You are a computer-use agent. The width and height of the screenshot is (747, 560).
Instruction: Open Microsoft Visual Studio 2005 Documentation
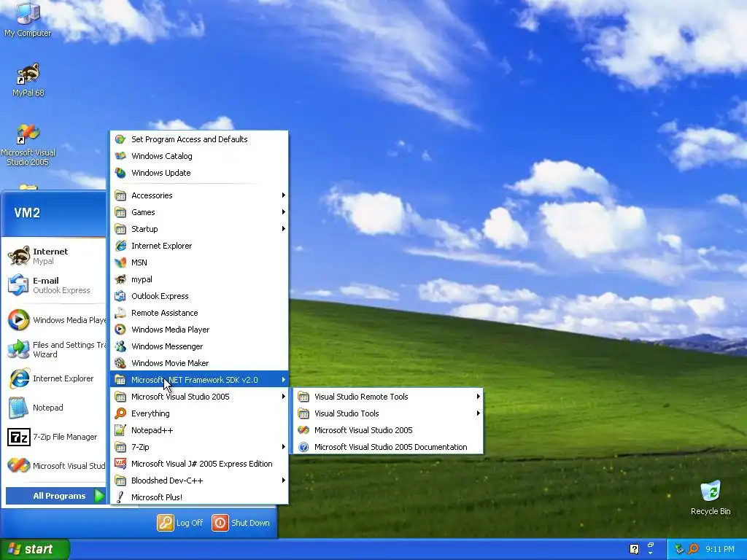click(388, 447)
